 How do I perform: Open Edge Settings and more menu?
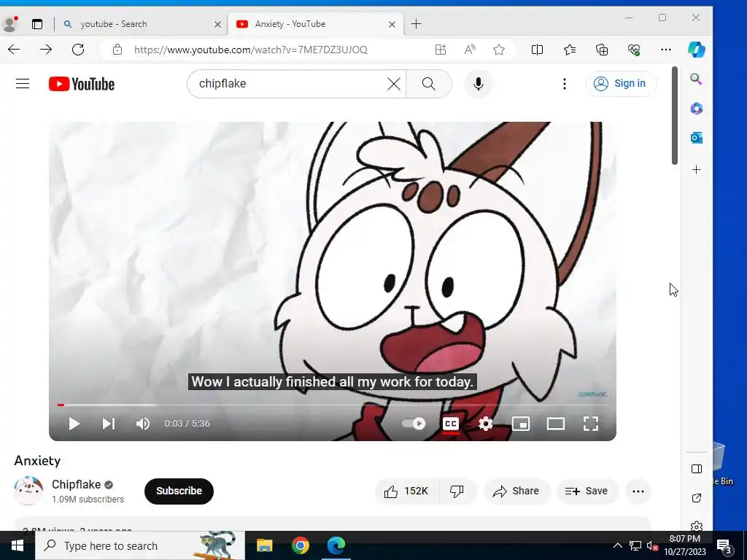666,50
